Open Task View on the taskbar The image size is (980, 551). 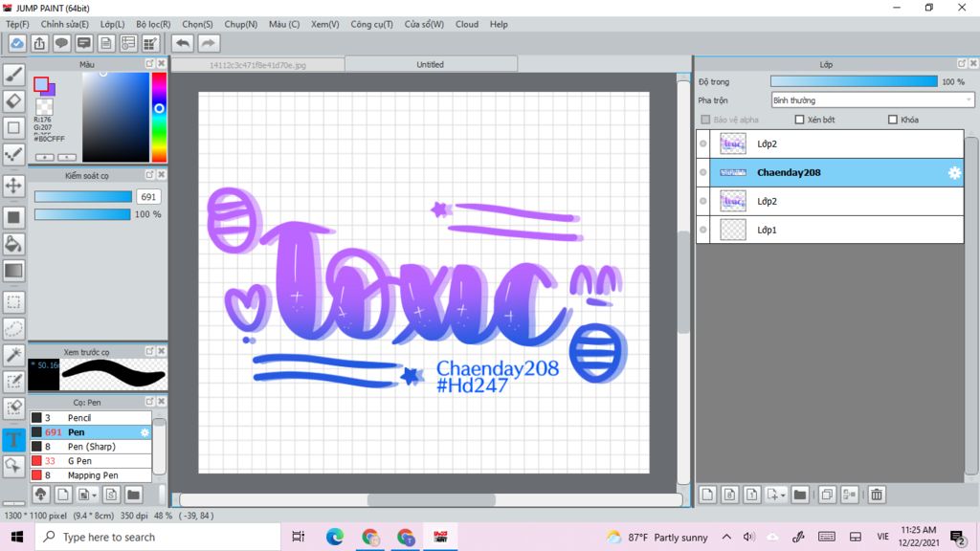coord(299,537)
